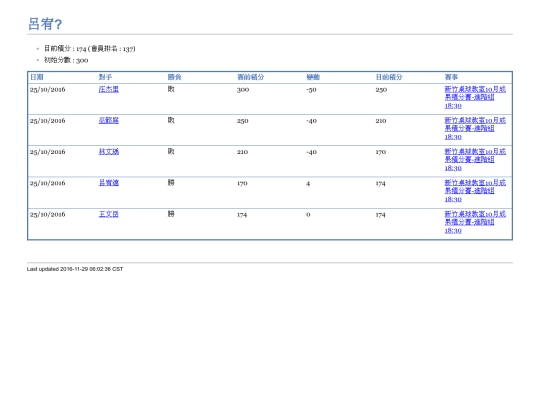This screenshot has width=540, height=405.
Task: Click the 目前積分 column header
Action: [x=389, y=77]
